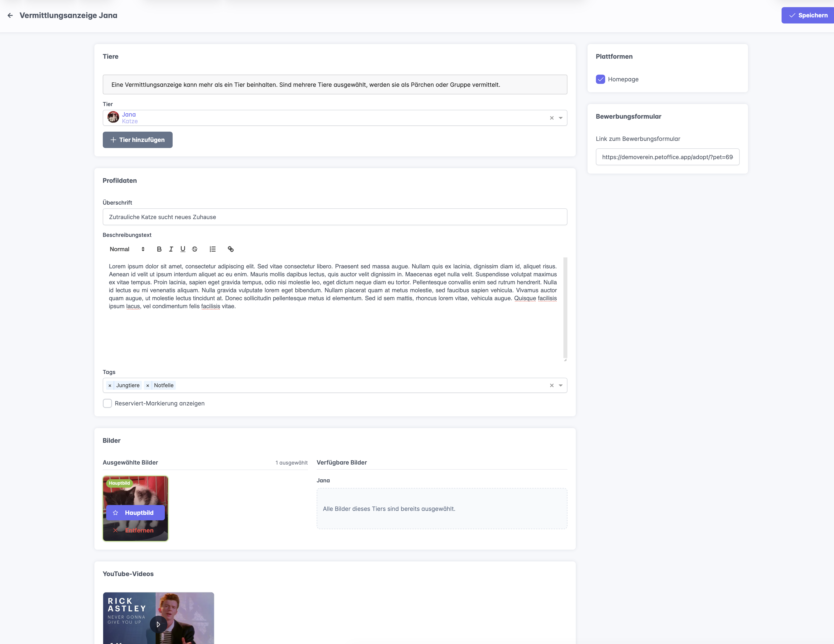The width and height of the screenshot is (834, 644).
Task: Insert an ordered list
Action: point(213,249)
